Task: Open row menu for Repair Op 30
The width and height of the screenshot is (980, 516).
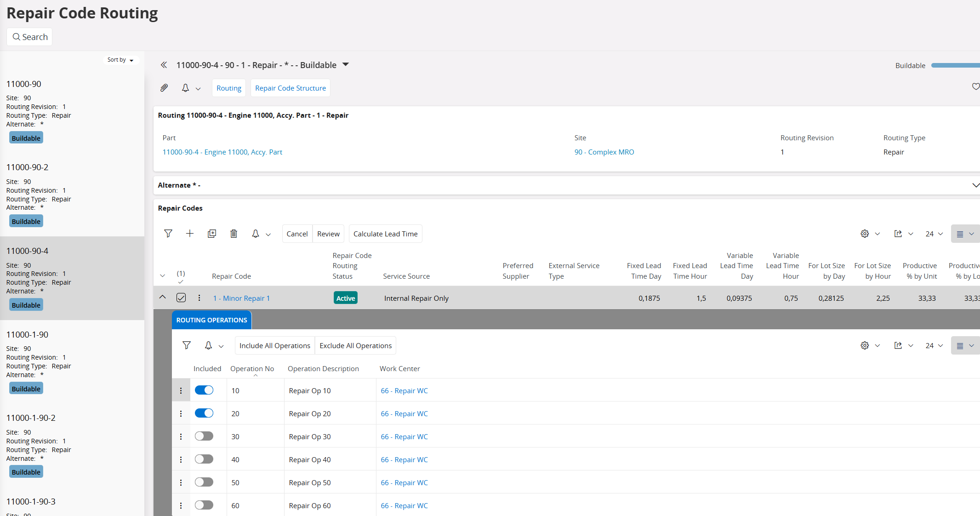Action: (x=181, y=436)
